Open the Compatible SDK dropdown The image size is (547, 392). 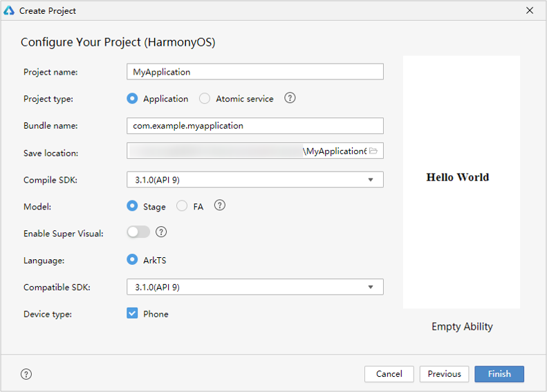pos(371,287)
